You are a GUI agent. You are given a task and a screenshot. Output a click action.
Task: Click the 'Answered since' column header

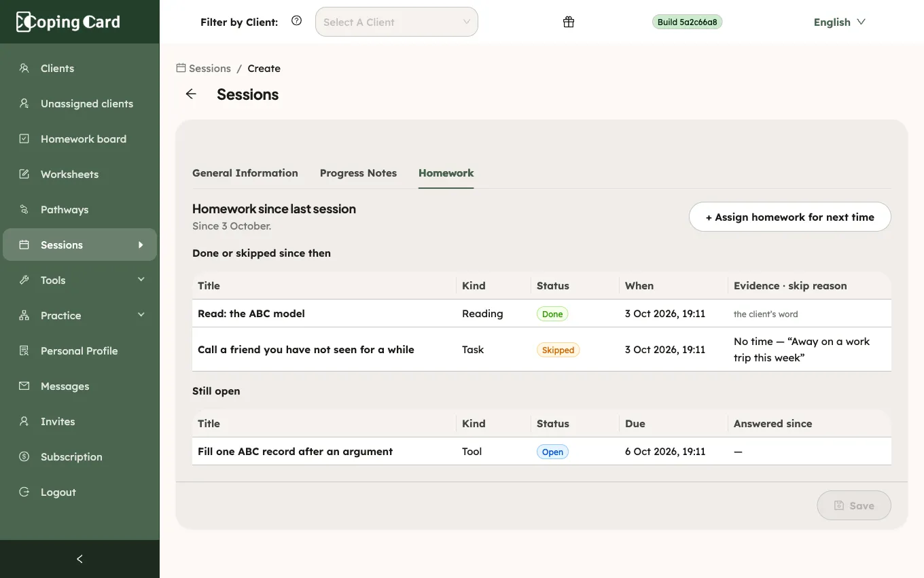pyautogui.click(x=773, y=424)
